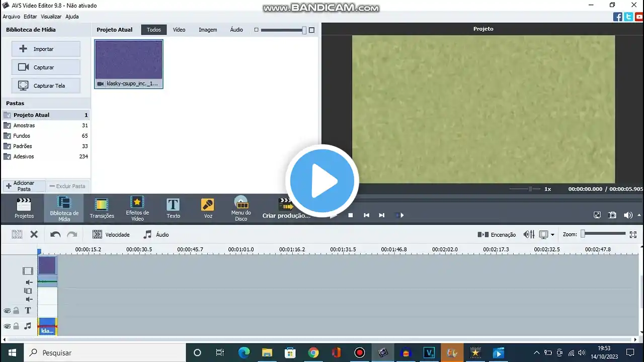
Task: Click the Texto tool icon
Action: point(173,208)
